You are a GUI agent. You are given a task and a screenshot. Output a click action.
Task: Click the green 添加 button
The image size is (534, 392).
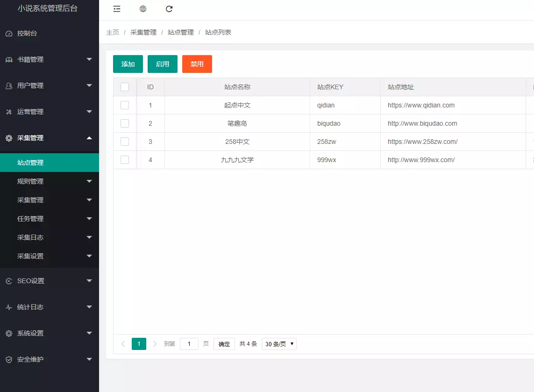coord(128,64)
